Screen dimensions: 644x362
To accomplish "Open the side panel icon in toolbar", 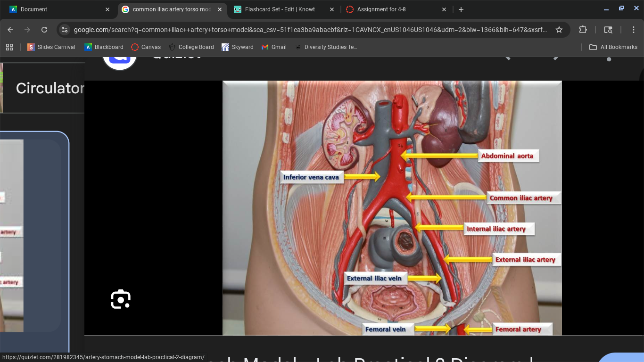I will [x=608, y=30].
